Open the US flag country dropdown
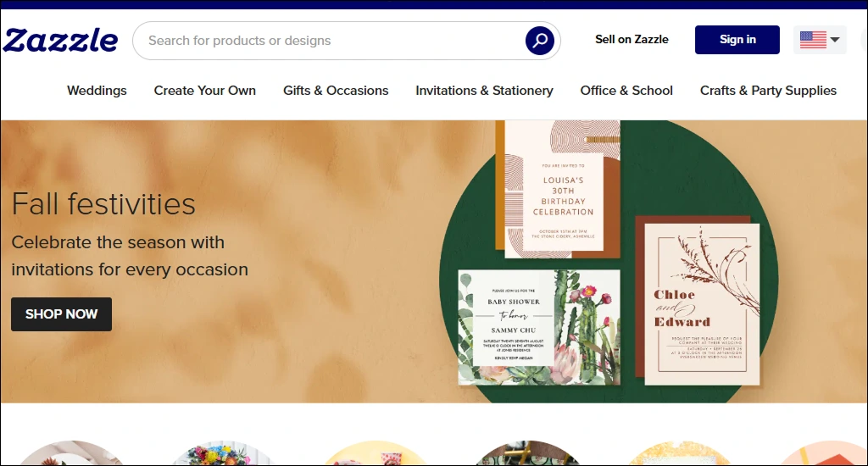The width and height of the screenshot is (868, 466). coord(820,40)
